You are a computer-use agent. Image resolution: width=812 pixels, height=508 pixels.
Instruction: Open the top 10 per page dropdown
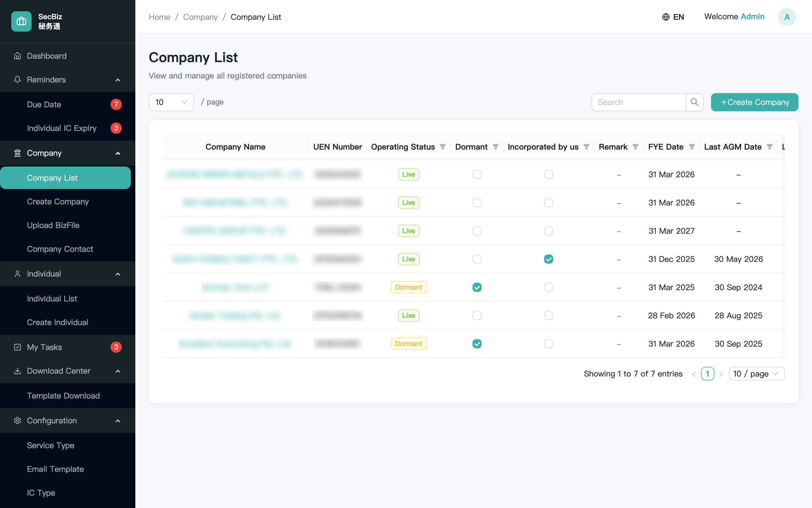[x=171, y=102]
